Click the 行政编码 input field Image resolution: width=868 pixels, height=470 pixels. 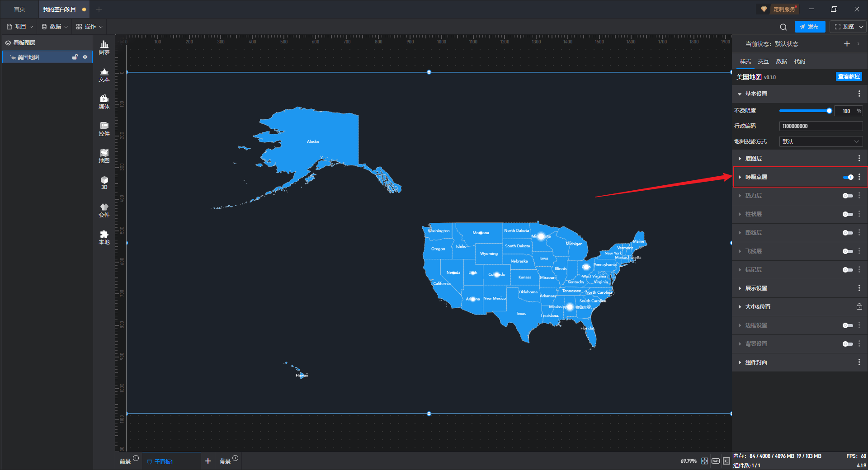pyautogui.click(x=821, y=126)
